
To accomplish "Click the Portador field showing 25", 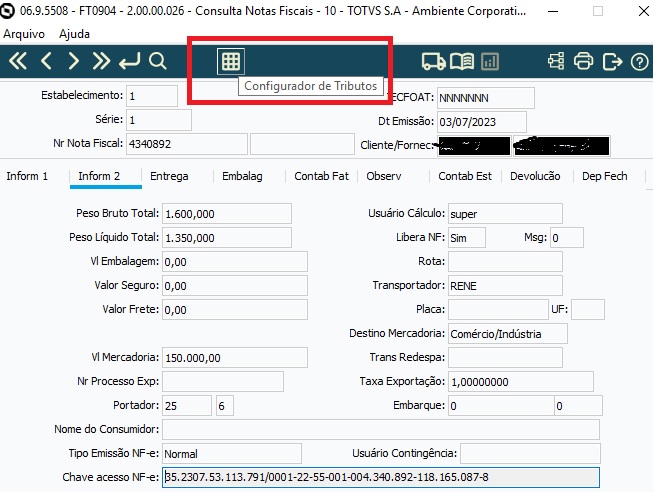I will tap(187, 405).
